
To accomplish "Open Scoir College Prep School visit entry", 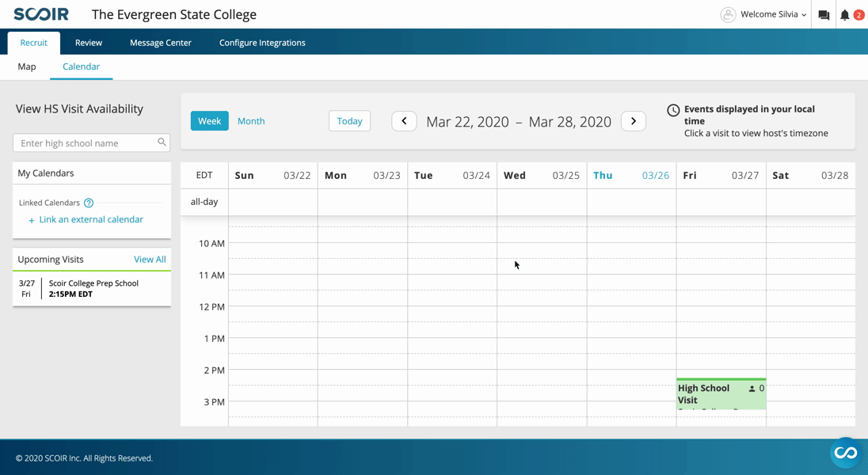I will 92,288.
